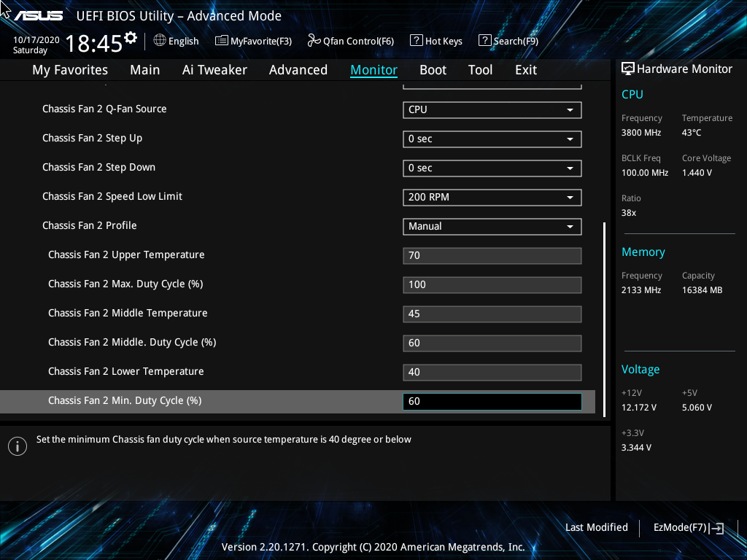Select Chassis Fan 2 Speed Low Limit label
Viewport: 747px width, 560px height.
(112, 196)
